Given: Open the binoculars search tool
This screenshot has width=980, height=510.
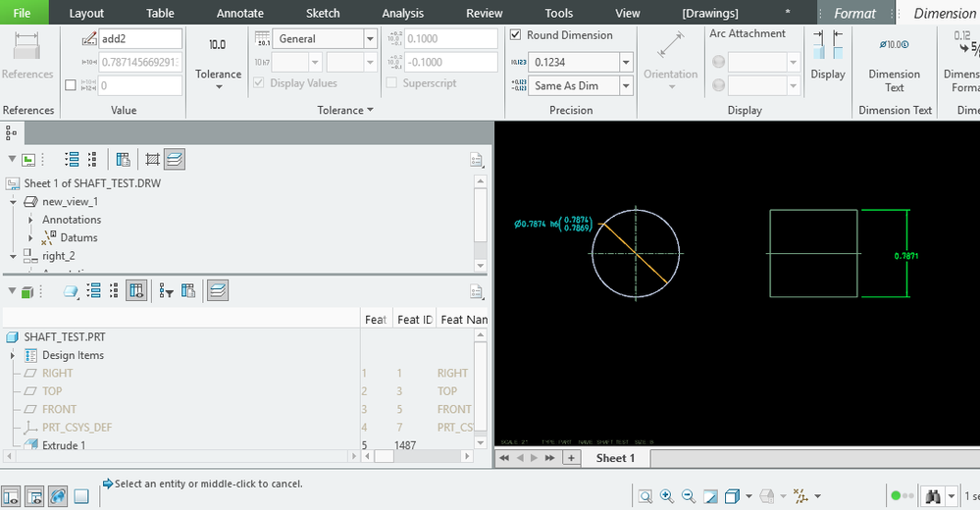Looking at the screenshot, I should (x=933, y=496).
